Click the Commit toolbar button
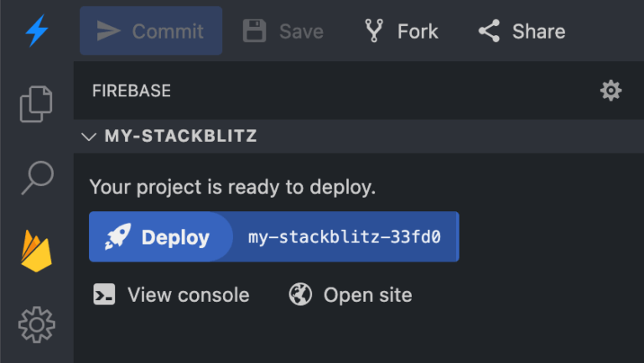The width and height of the screenshot is (644, 363). 151,31
